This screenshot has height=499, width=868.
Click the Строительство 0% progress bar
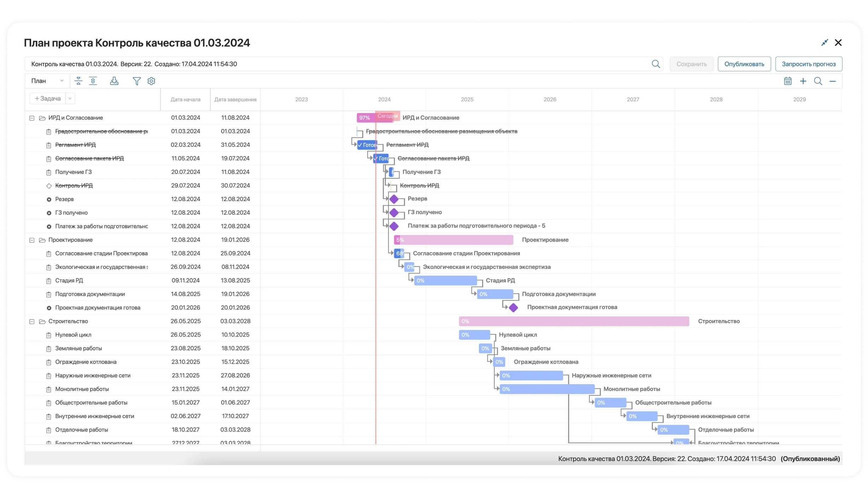574,321
